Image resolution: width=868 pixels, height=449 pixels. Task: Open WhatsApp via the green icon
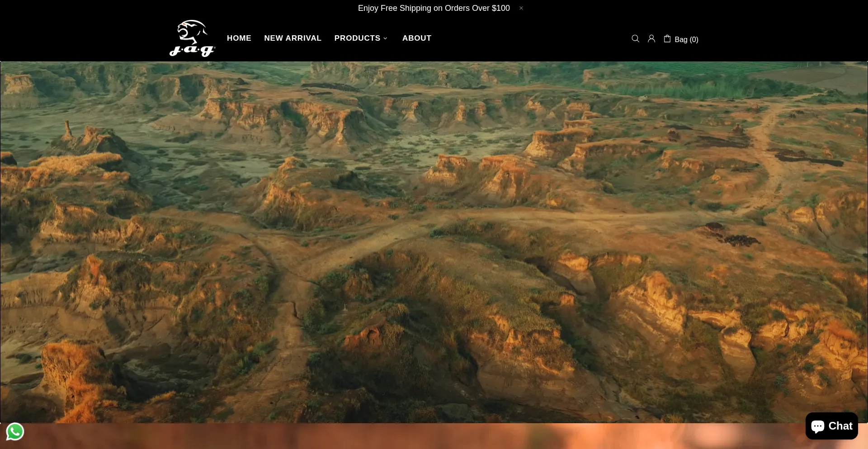point(15,431)
